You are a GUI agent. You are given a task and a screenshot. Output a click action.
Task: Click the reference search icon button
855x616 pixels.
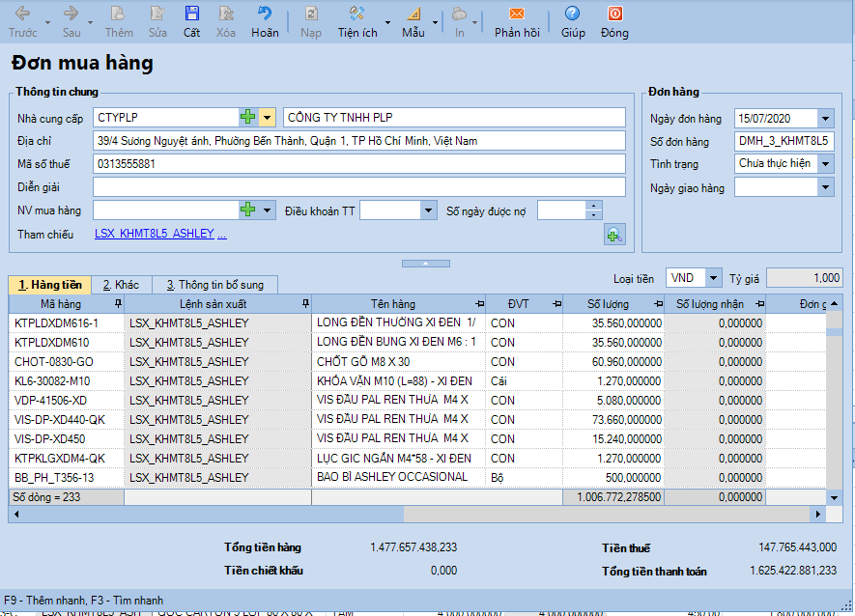(x=613, y=234)
